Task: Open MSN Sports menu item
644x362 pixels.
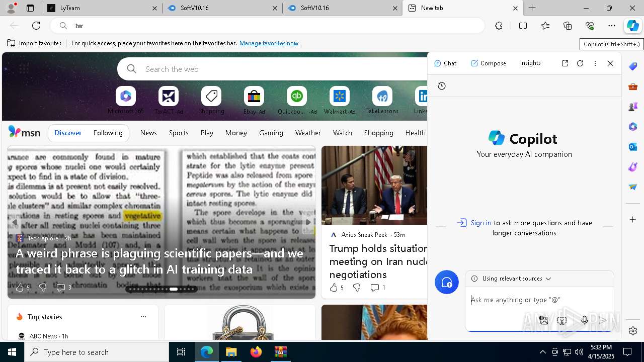Action: tap(179, 133)
